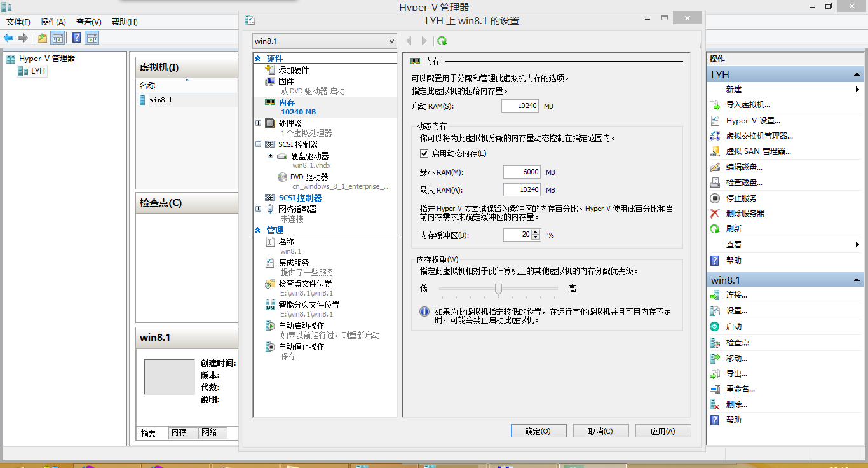
Task: Click the gray Forward arrow in Hyper-V Manager toolbar
Action: click(23, 38)
